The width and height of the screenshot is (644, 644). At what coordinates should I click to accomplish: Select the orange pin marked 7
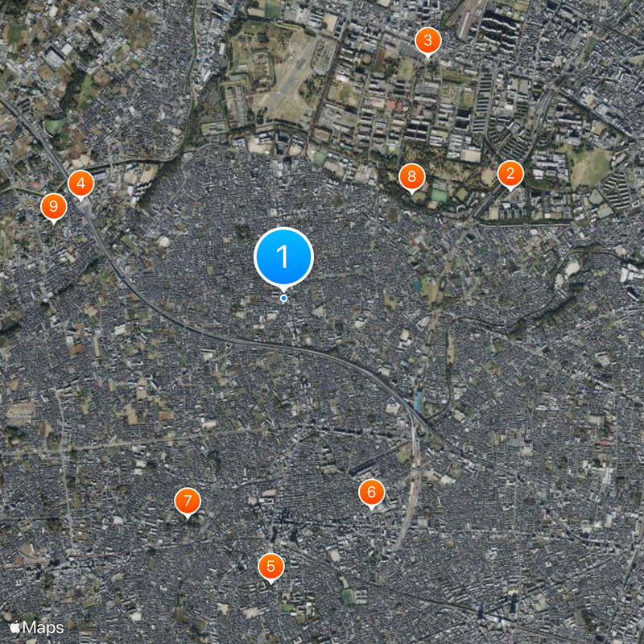pos(188,501)
